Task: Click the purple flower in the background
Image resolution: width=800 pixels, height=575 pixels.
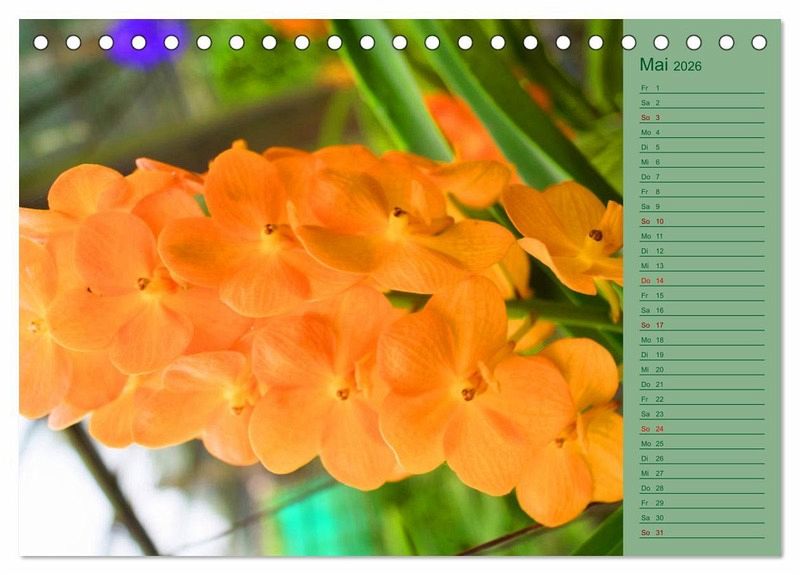Action: point(148,43)
